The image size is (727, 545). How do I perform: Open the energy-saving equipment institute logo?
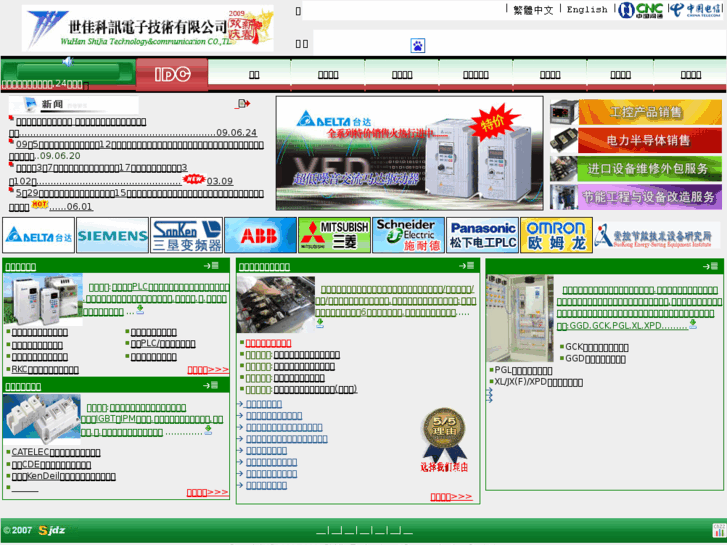click(655, 236)
